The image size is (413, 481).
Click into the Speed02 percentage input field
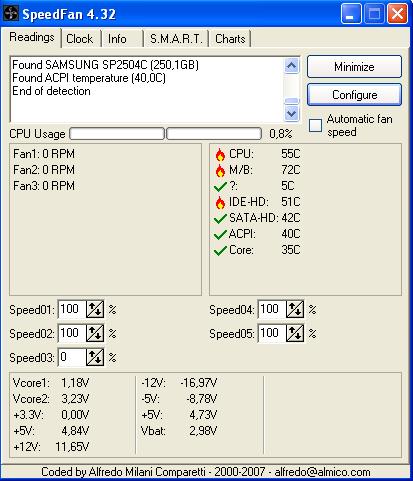[x=72, y=333]
